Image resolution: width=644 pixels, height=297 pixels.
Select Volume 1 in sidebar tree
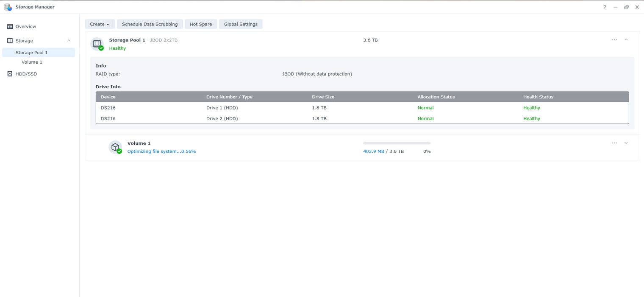click(x=32, y=62)
